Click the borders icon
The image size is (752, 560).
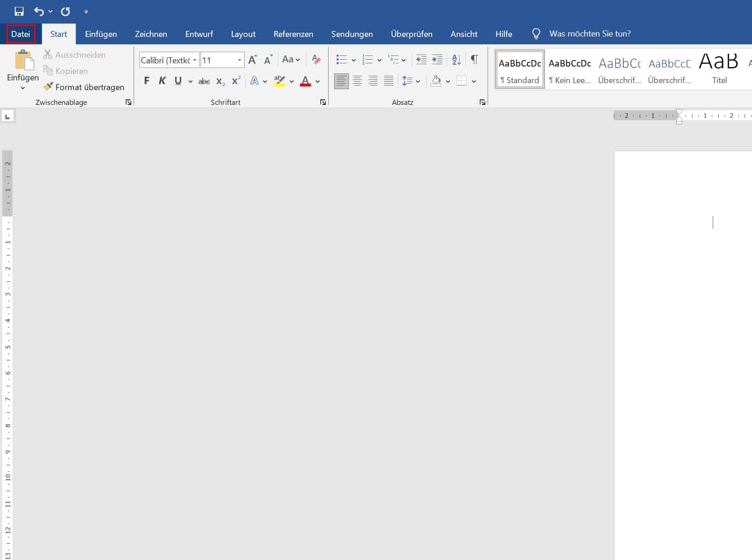pyautogui.click(x=461, y=81)
